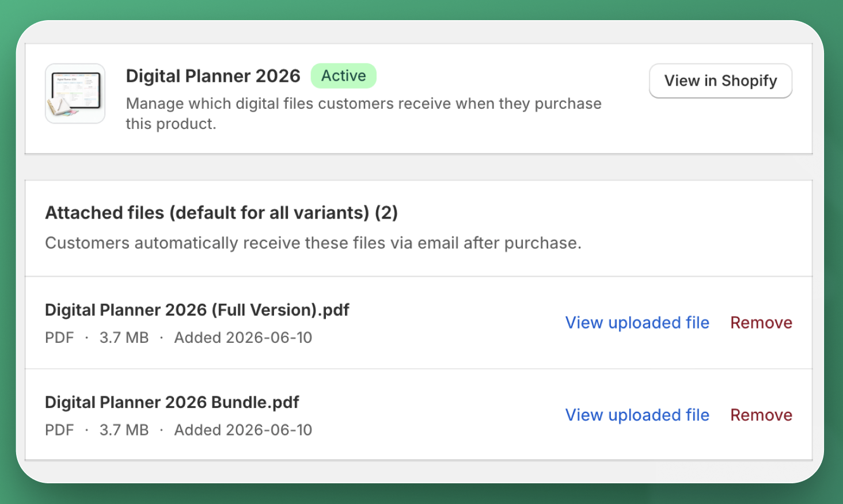Click the 'Customers automatically receive these files' description
The image size is (843, 504).
coord(313,243)
